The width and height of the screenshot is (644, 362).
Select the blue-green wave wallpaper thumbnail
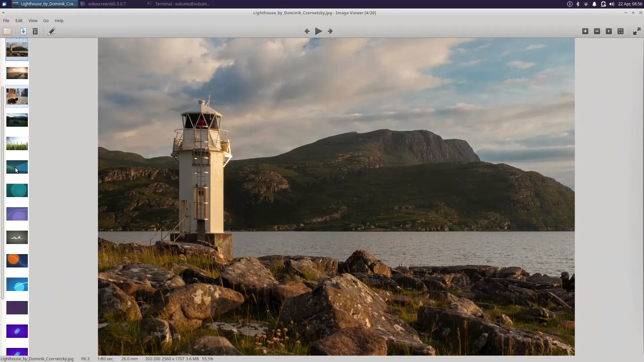coord(17,167)
